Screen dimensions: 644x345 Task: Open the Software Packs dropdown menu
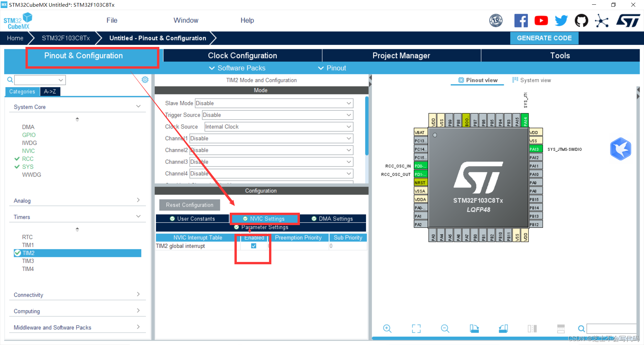(237, 68)
